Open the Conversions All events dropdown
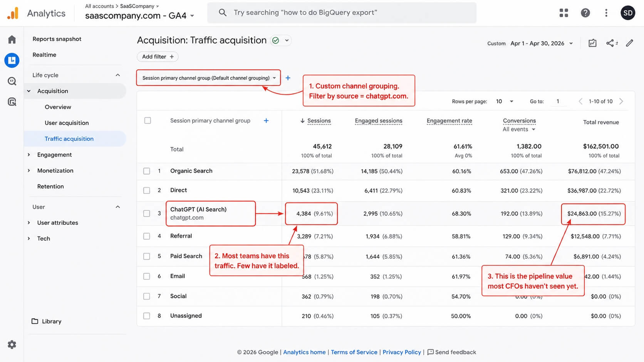Viewport: 644px width, 362px height. [519, 130]
